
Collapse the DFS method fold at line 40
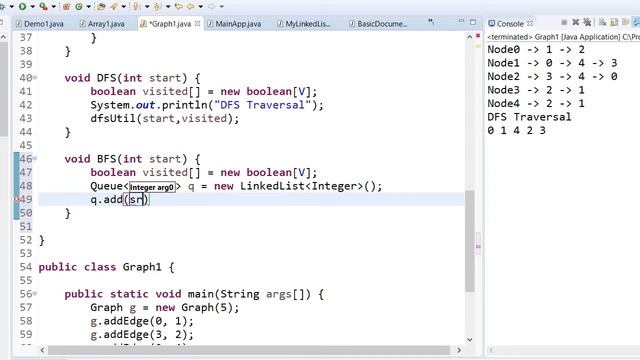(x=35, y=78)
